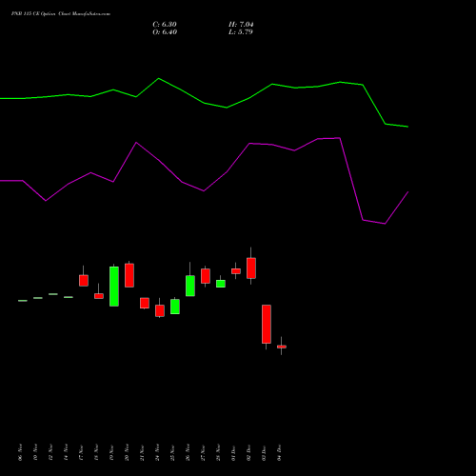Select the red candle for 17 Nov

[x=84, y=281]
